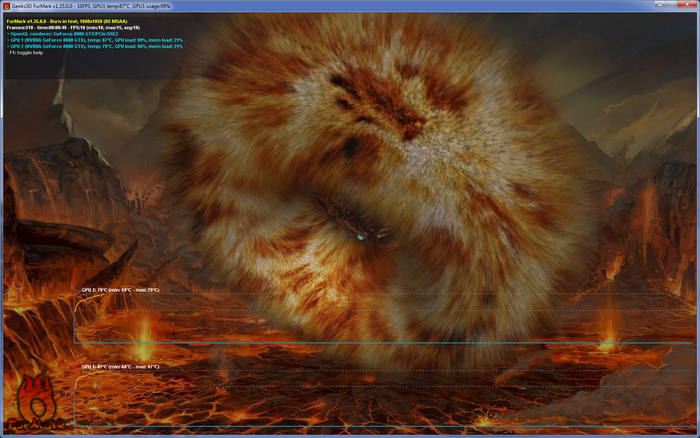Click inside the GPU 2 temperature graph area

pyautogui.click(x=380, y=322)
